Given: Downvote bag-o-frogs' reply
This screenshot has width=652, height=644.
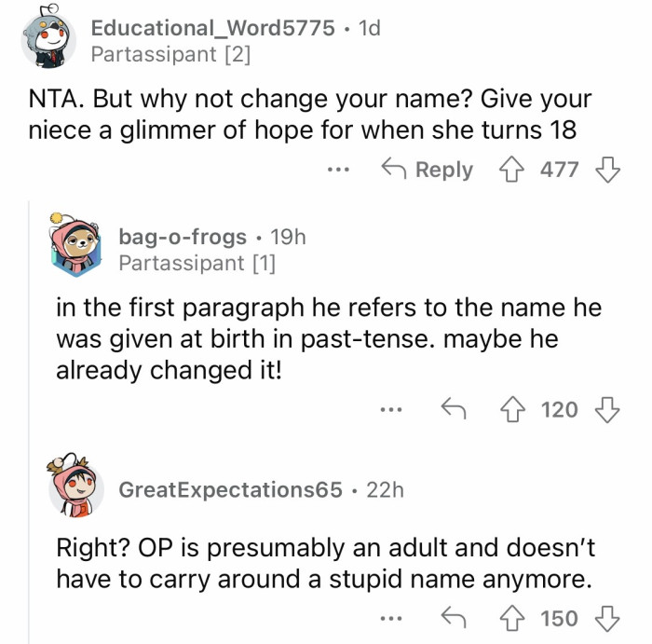Looking at the screenshot, I should 607,409.
